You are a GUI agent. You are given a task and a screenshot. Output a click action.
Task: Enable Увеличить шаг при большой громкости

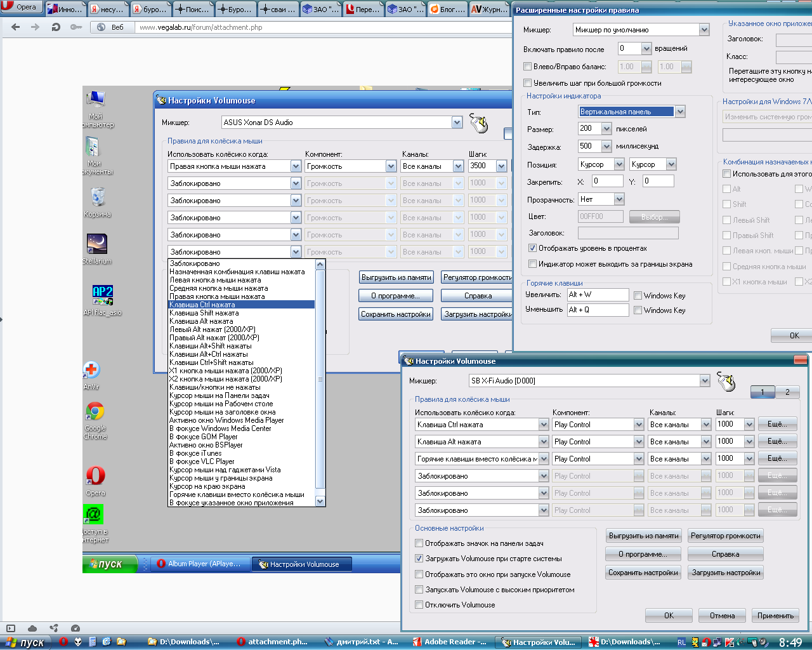click(527, 83)
